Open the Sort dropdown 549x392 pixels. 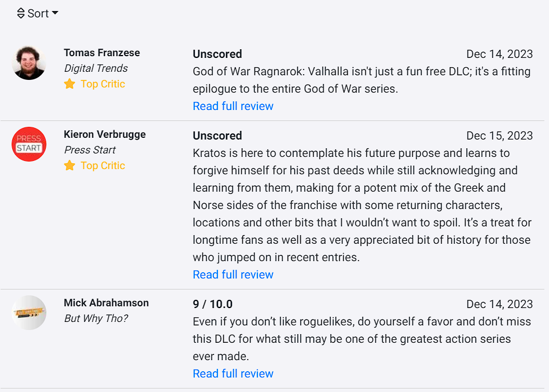click(x=38, y=13)
